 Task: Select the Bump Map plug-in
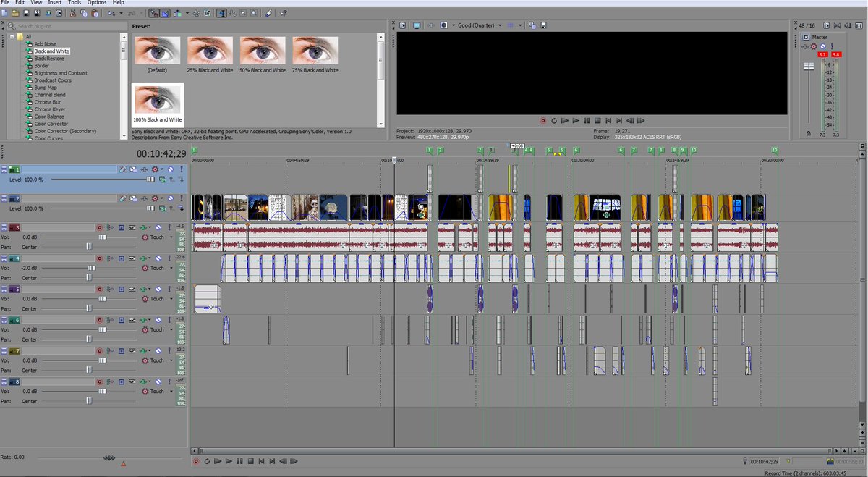coord(46,88)
